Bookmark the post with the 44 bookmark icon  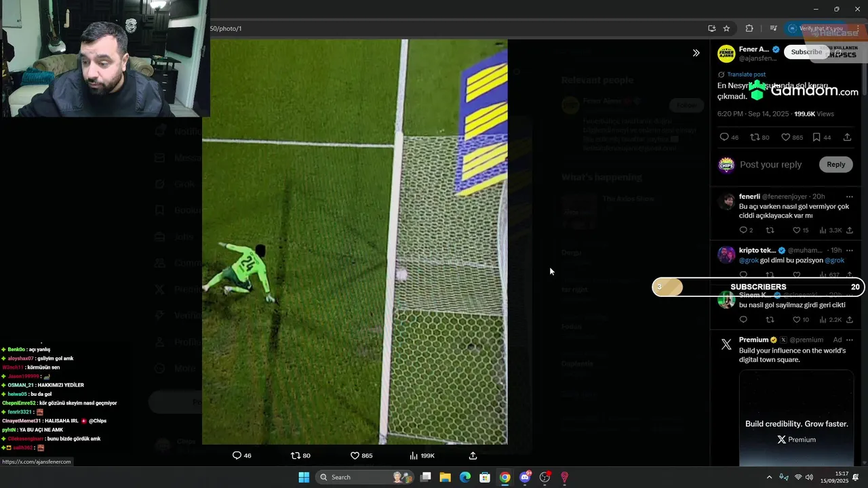822,137
